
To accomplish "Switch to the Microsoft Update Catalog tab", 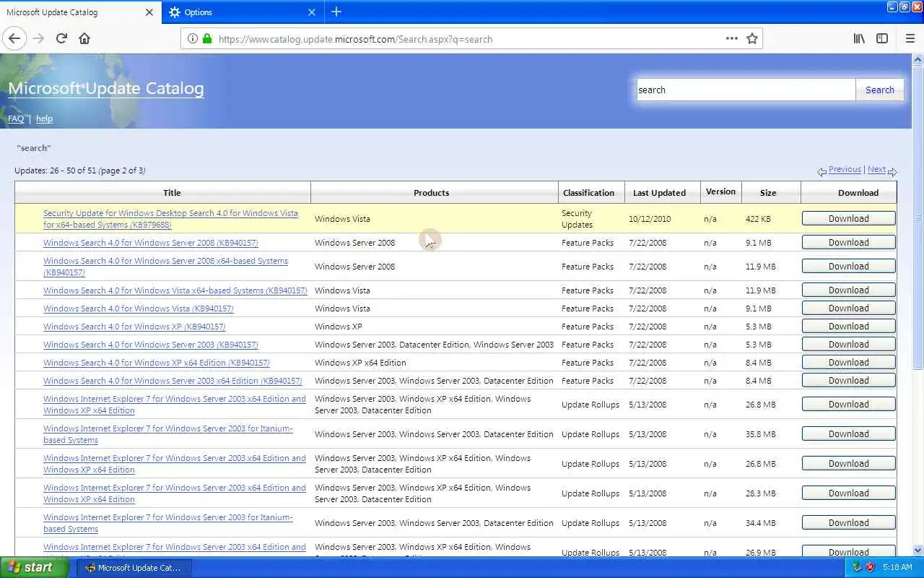I will [x=80, y=12].
